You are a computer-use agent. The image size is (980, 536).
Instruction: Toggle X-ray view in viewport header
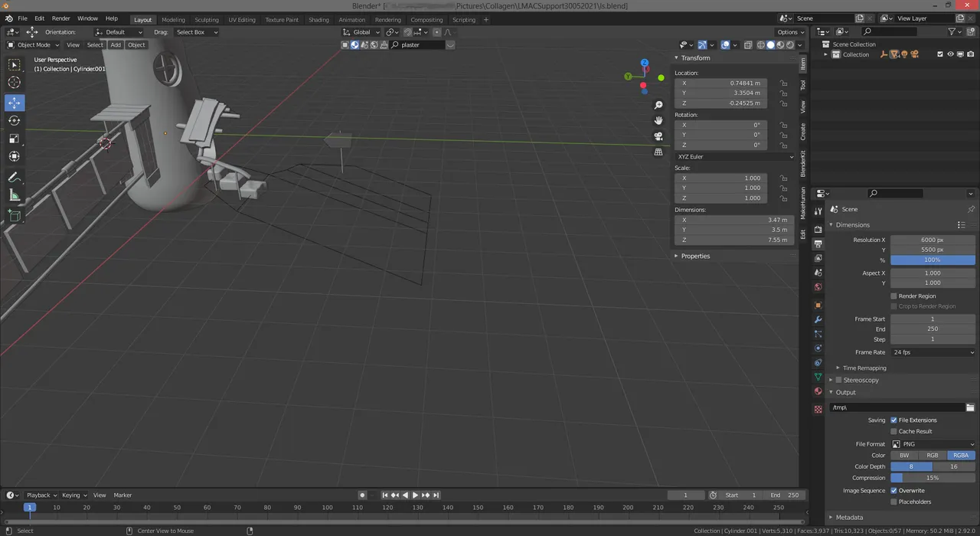(748, 44)
